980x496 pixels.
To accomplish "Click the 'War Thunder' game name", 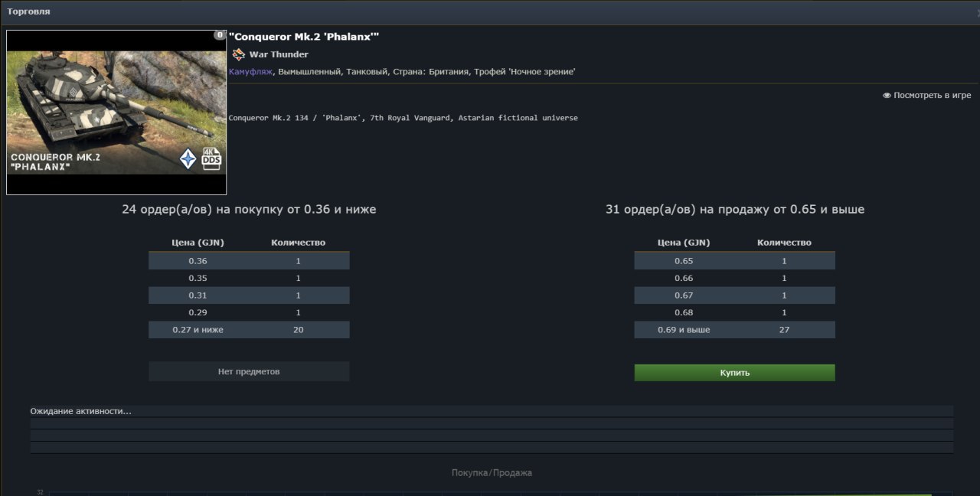I will coord(279,54).
